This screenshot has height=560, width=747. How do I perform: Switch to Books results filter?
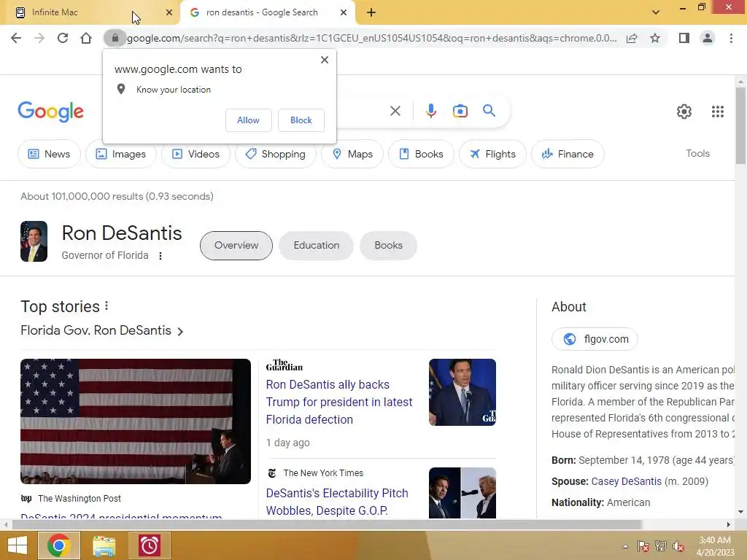point(421,154)
